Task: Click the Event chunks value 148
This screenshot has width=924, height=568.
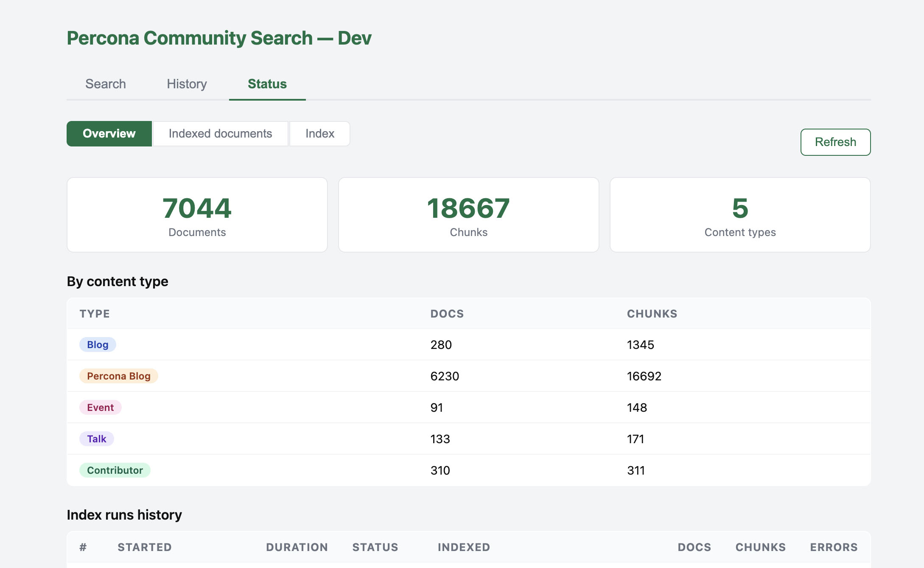Action: [637, 408]
